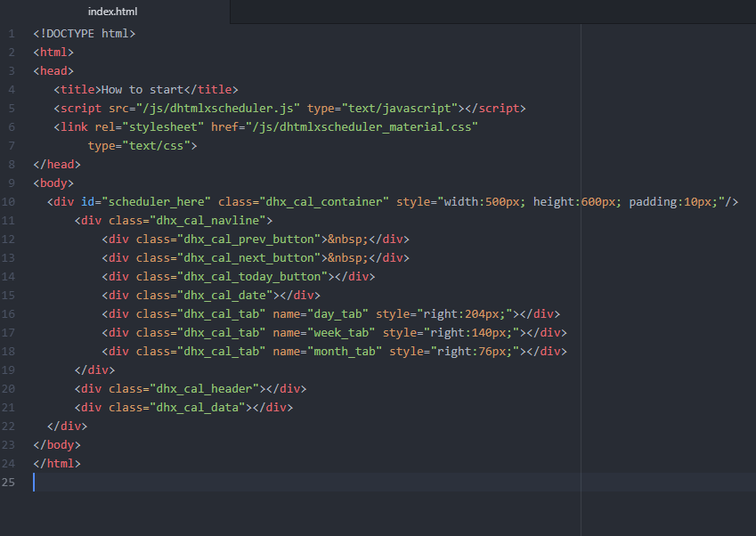
Task: Click the closing body tag
Action: (57, 444)
